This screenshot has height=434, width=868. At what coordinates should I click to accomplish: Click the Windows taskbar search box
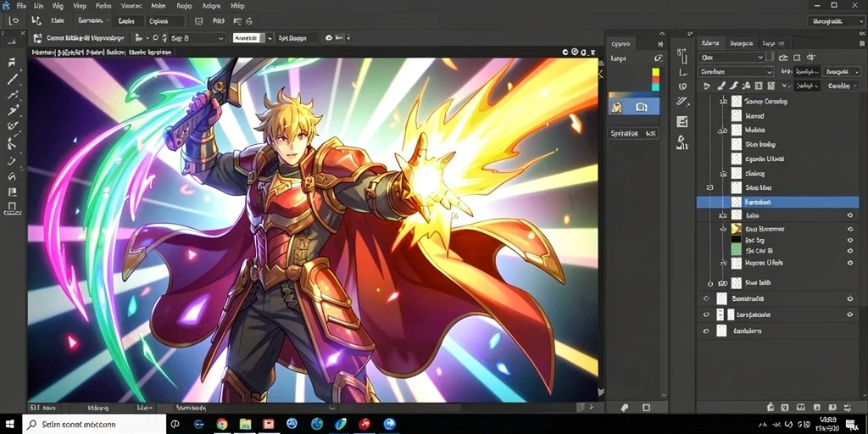point(94,425)
